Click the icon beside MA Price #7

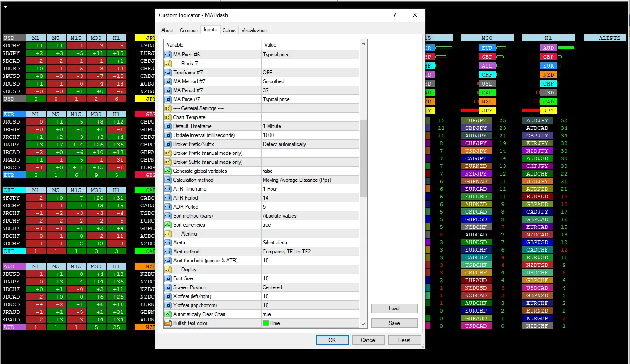coord(168,99)
